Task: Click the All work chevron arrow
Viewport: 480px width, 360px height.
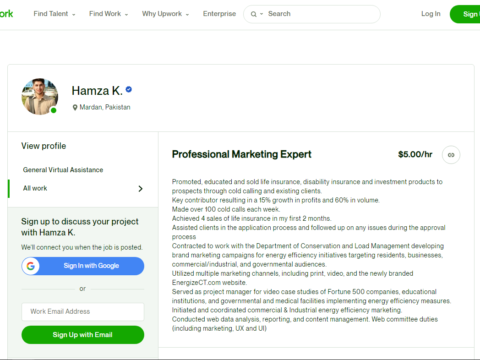Action: [140, 189]
